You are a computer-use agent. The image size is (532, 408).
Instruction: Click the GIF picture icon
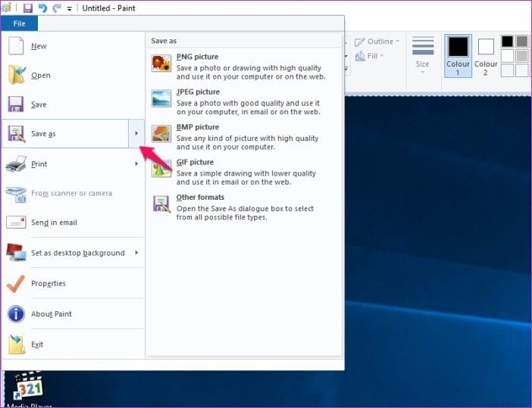pos(161,169)
